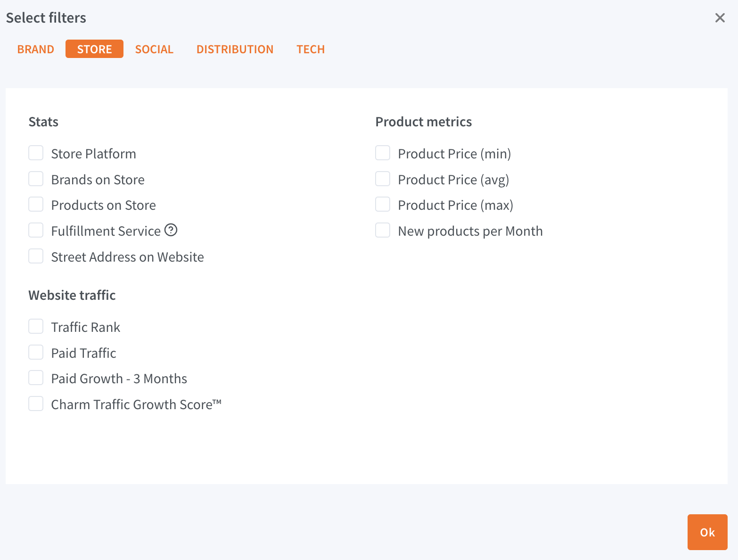The height and width of the screenshot is (560, 738).
Task: Tick the Products on Store checkbox
Action: point(36,205)
